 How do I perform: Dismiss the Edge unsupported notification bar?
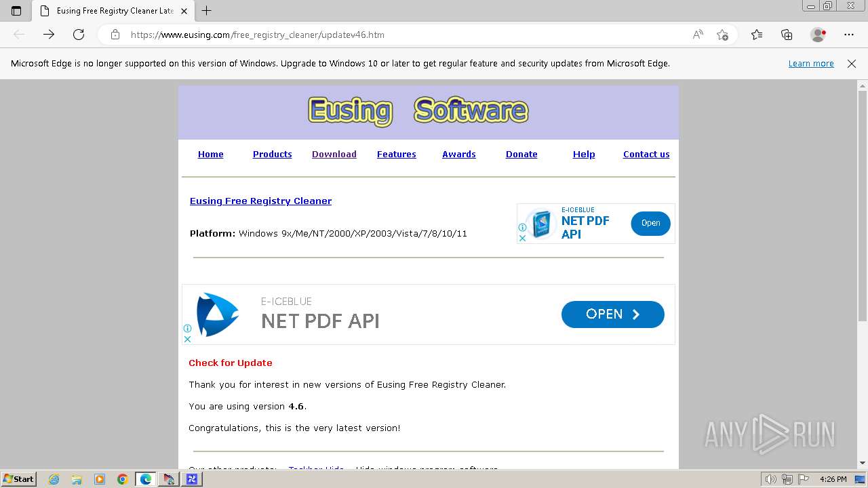click(x=852, y=64)
